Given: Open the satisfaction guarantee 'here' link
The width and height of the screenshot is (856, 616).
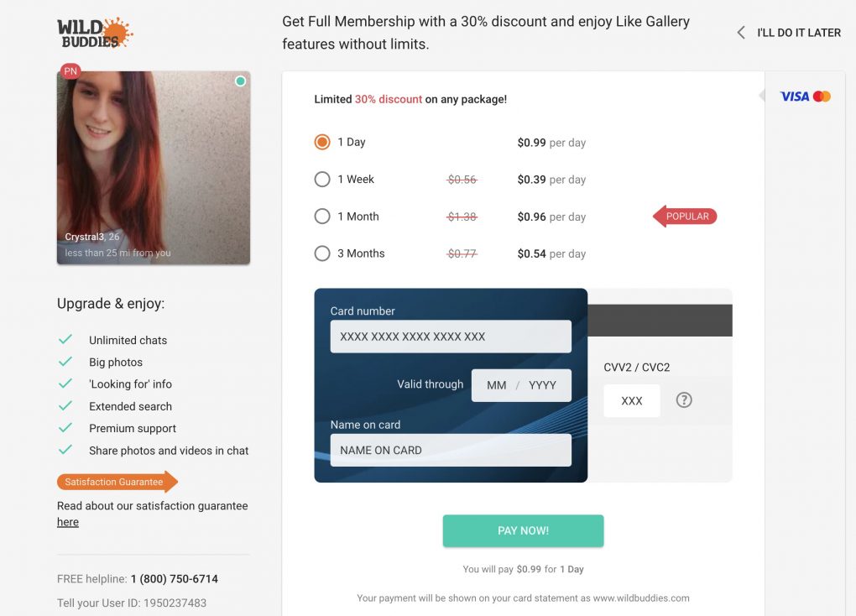Looking at the screenshot, I should click(68, 522).
